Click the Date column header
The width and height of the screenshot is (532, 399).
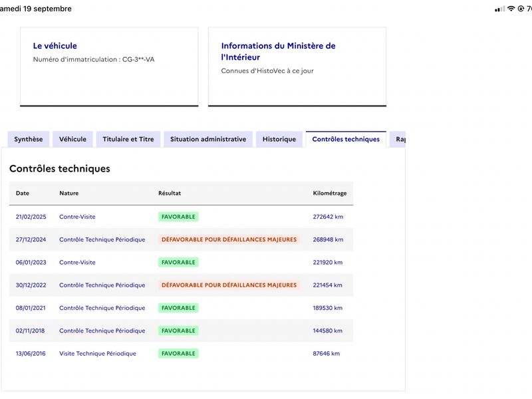23,193
